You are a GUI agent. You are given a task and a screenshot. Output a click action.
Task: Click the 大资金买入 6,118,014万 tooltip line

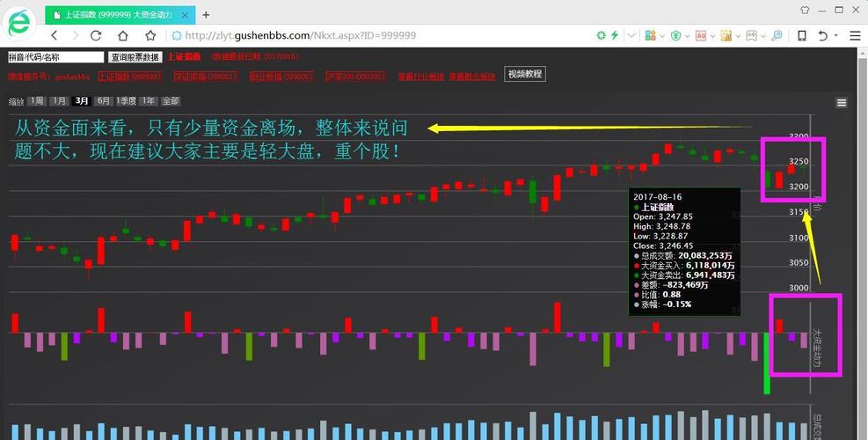click(x=683, y=266)
